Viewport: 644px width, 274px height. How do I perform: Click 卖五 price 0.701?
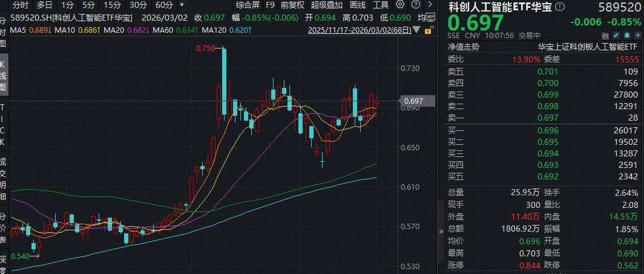click(548, 72)
